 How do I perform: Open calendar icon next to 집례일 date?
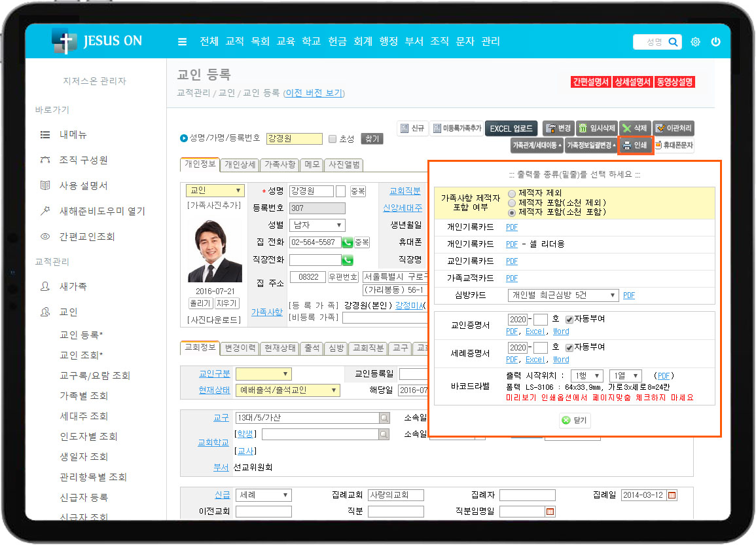tap(671, 495)
